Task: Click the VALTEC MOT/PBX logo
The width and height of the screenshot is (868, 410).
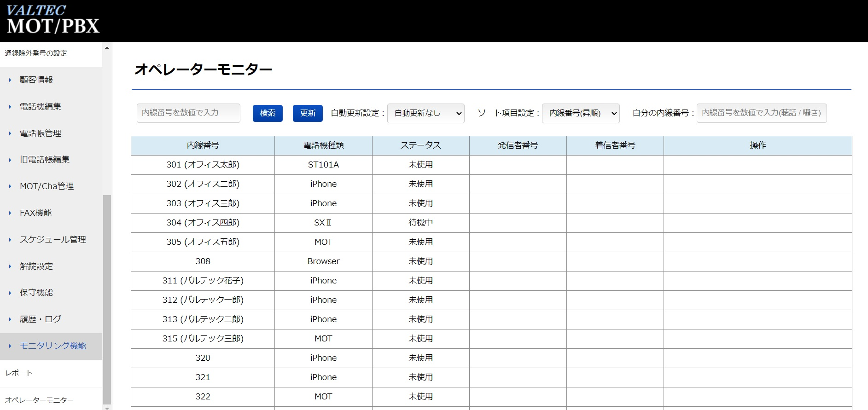Action: tap(53, 20)
